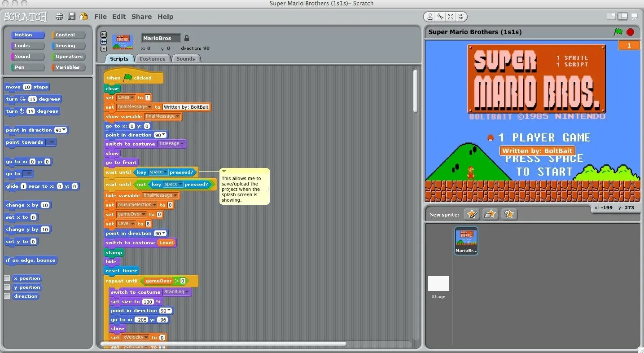This screenshot has height=353, width=644.
Task: Open the Share menu
Action: [141, 17]
